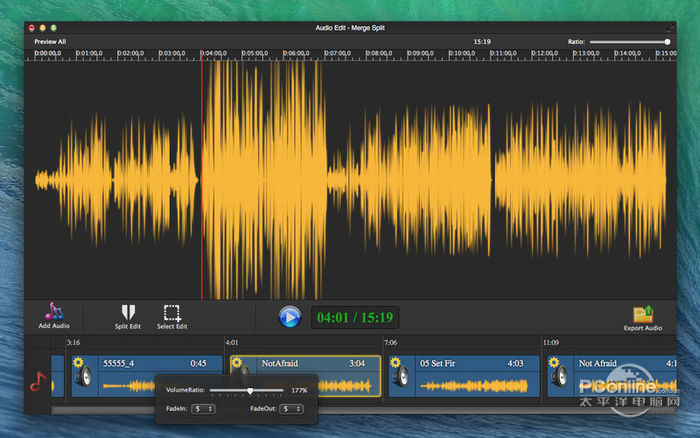
Task: Click the 04:01 / 15:19 time display
Action: point(354,318)
